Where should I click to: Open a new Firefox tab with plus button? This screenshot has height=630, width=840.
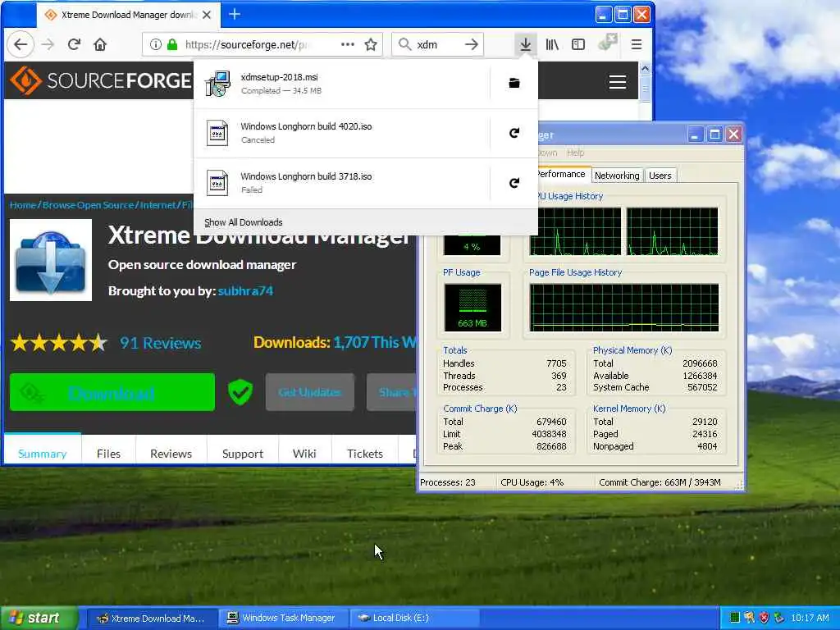click(x=235, y=15)
